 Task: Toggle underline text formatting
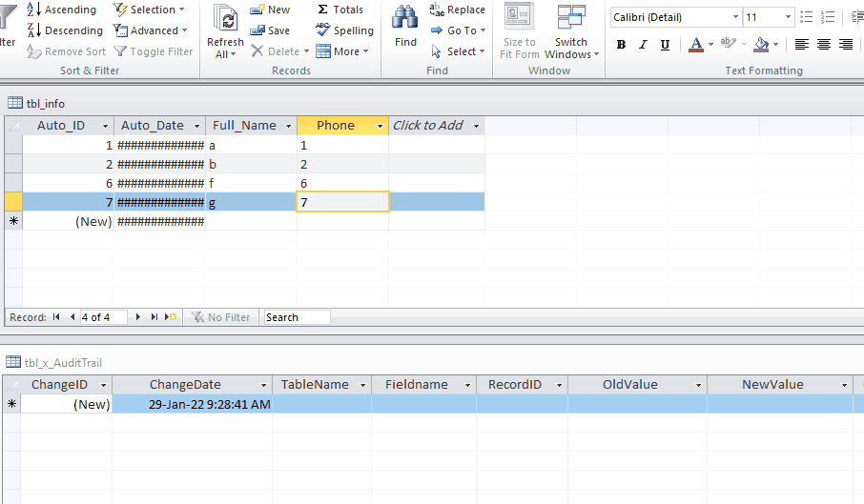[x=663, y=45]
